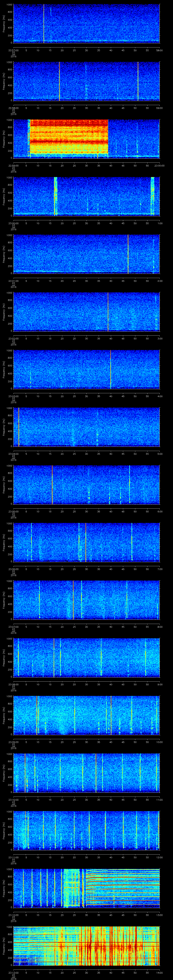This screenshot has width=173, height=980.
Task: Click the spectrogram panel starting at 23:11:00
Action: (87, 831)
